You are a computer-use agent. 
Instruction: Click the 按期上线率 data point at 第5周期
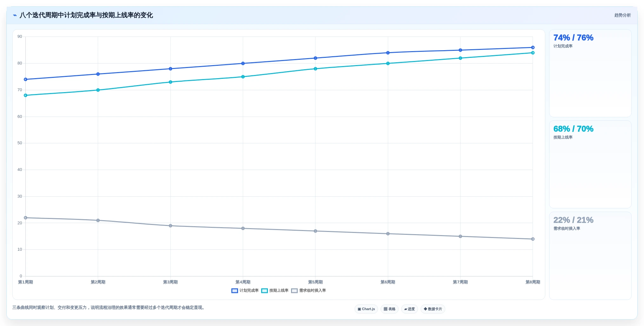[315, 69]
